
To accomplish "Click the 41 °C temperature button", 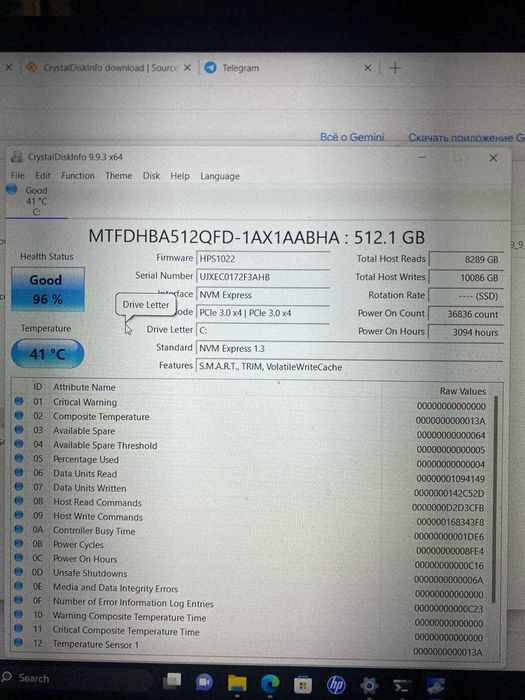I will (x=47, y=354).
